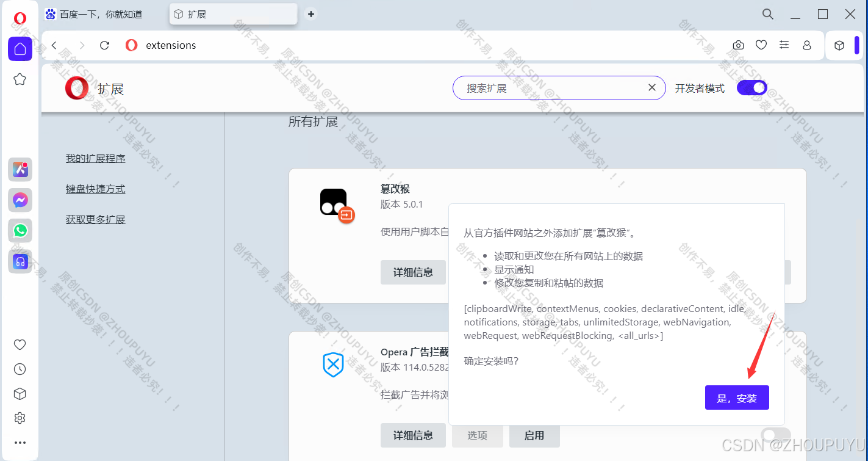The image size is (868, 461).
Task: Open the History clock icon
Action: (20, 369)
